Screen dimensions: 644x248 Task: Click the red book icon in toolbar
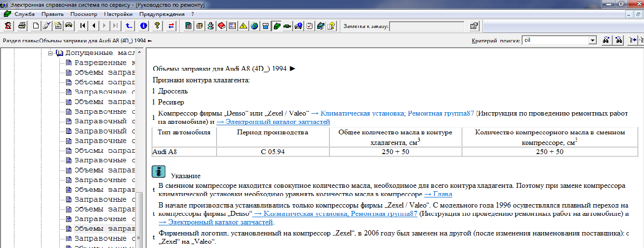(222, 26)
